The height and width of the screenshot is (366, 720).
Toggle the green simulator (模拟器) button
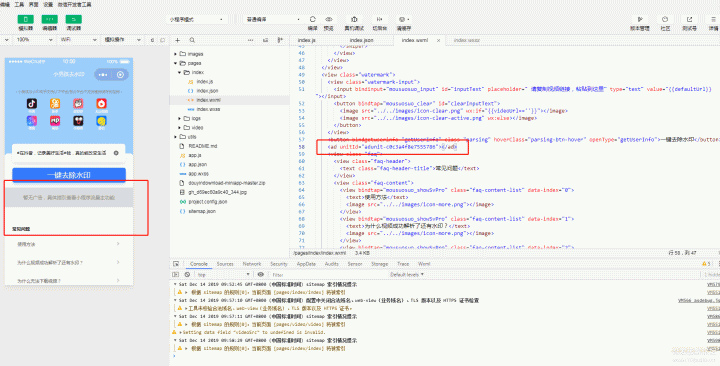coord(25,19)
